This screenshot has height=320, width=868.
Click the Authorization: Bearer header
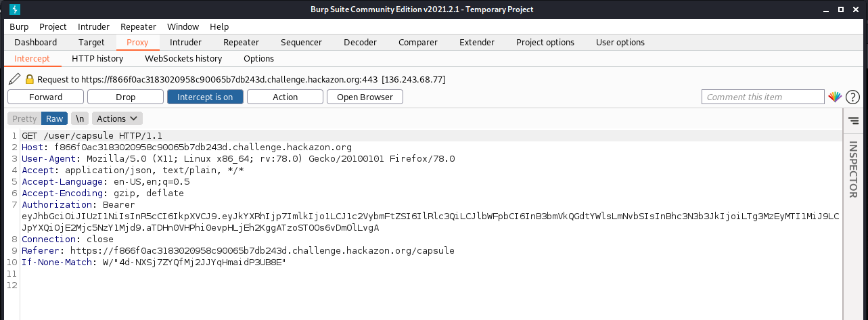(x=78, y=205)
